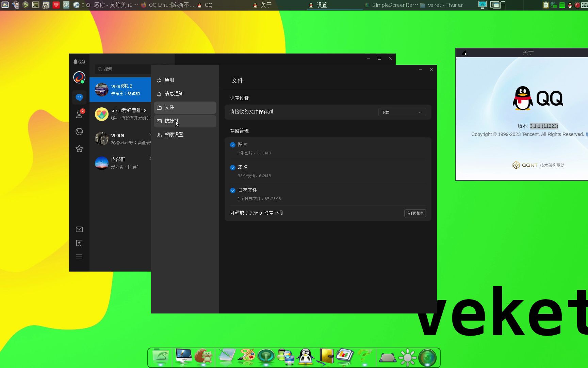Open the yellow notebook icon in the dock
The width and height of the screenshot is (588, 368).
click(326, 357)
